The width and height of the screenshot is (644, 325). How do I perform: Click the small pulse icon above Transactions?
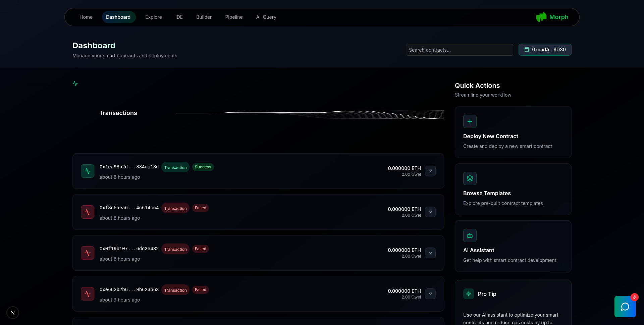point(75,84)
